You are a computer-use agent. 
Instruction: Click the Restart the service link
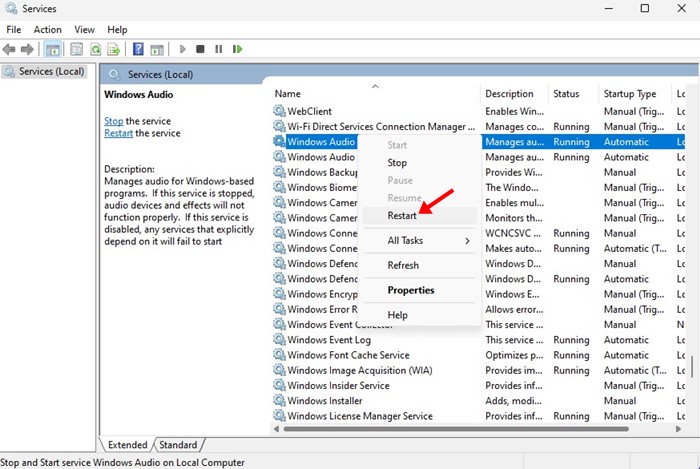pos(119,133)
